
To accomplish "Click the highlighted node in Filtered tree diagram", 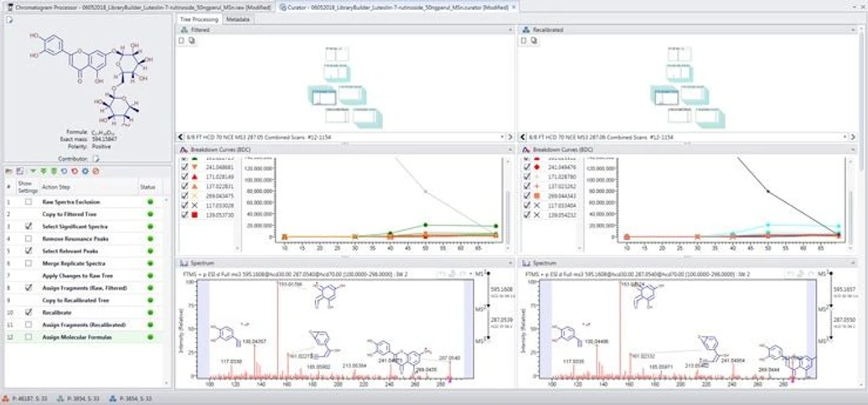I will point(323,98).
